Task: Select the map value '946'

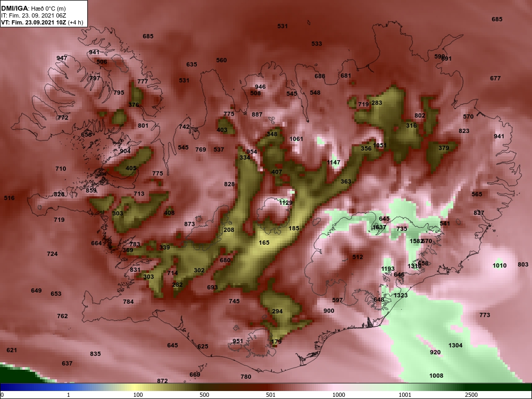Action: tap(260, 87)
